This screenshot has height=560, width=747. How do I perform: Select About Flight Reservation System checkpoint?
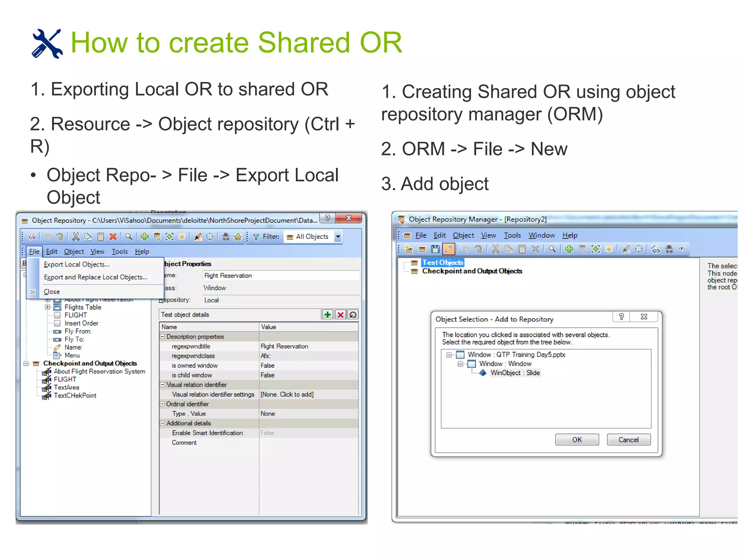click(99, 372)
